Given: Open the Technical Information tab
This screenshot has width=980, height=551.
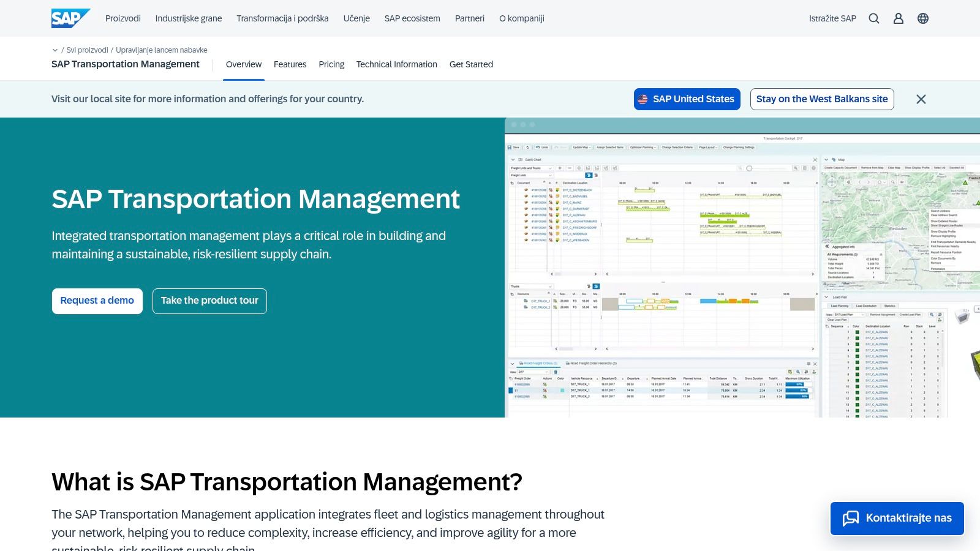Looking at the screenshot, I should [x=397, y=64].
